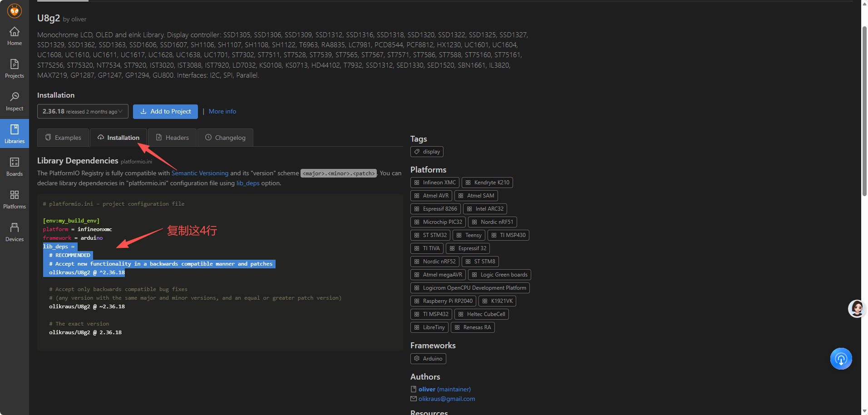868x415 pixels.
Task: Open the Inspect sidebar section
Action: click(x=15, y=102)
